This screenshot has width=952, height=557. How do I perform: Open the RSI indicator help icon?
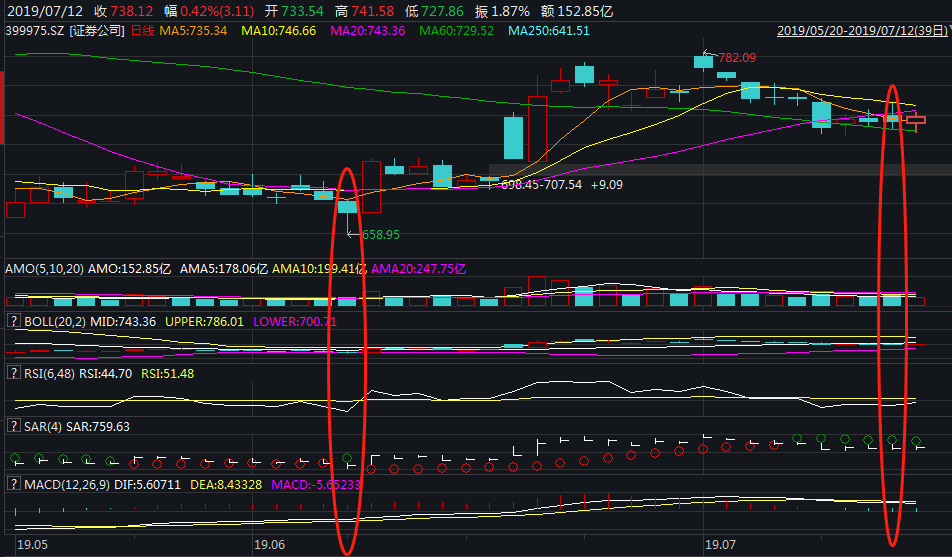point(13,373)
